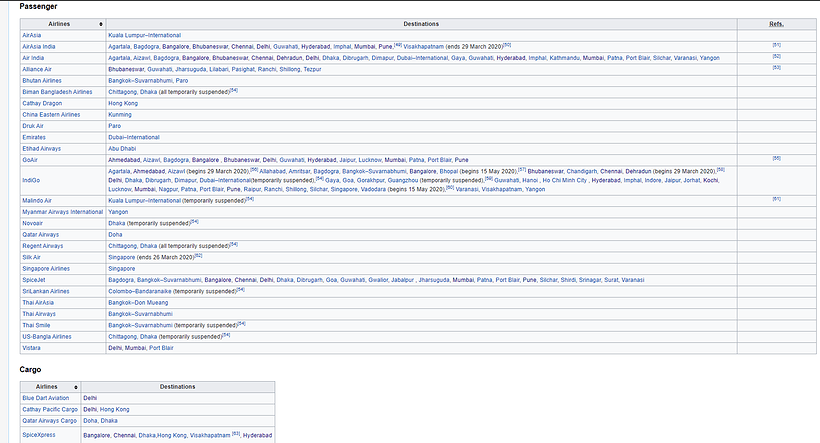Open the Thai Airways link
820x443 pixels.
(39, 314)
